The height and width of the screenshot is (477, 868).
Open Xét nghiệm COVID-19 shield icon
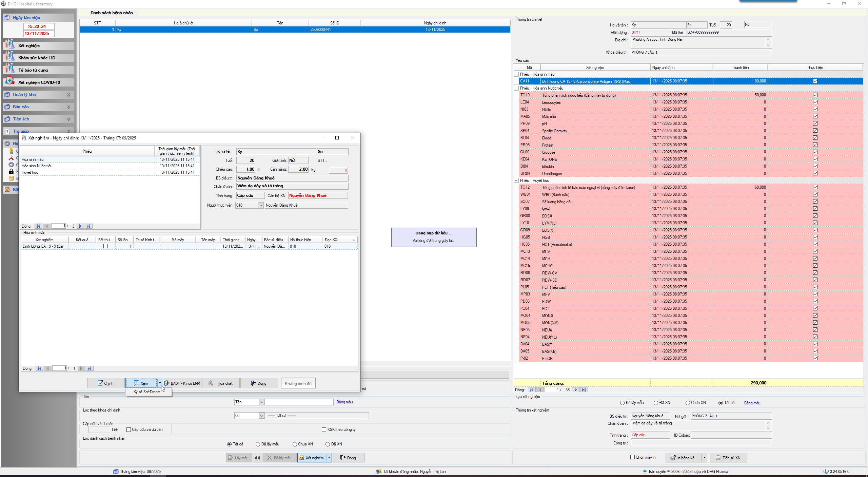(10, 81)
